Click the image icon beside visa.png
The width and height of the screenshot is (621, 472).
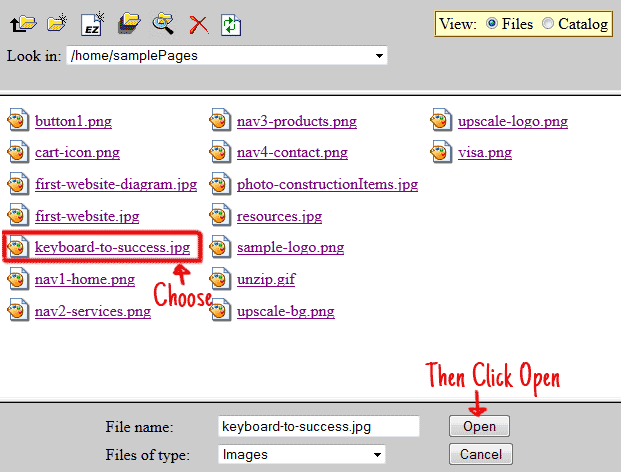pyautogui.click(x=441, y=153)
